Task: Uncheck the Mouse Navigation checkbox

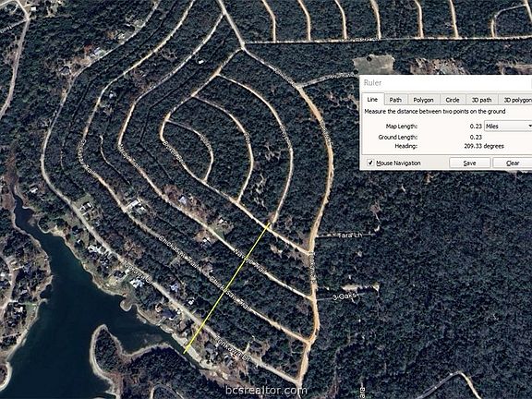Action: tap(370, 163)
